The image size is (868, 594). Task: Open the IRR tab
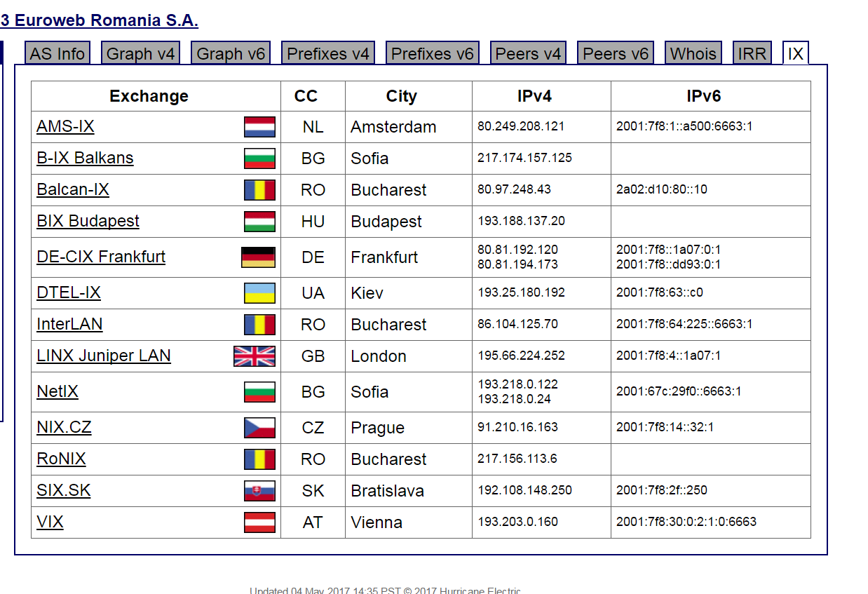[x=752, y=53]
